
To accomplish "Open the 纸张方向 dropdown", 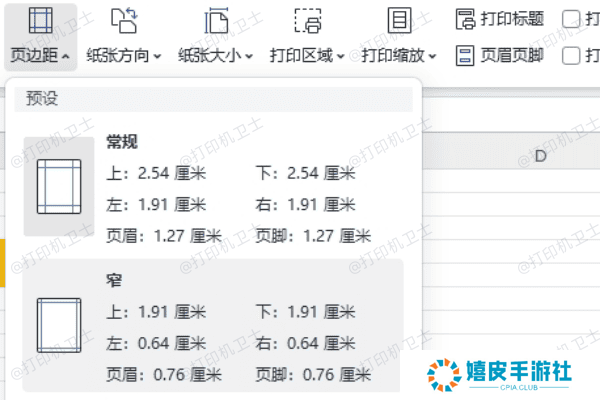I will tap(157, 57).
